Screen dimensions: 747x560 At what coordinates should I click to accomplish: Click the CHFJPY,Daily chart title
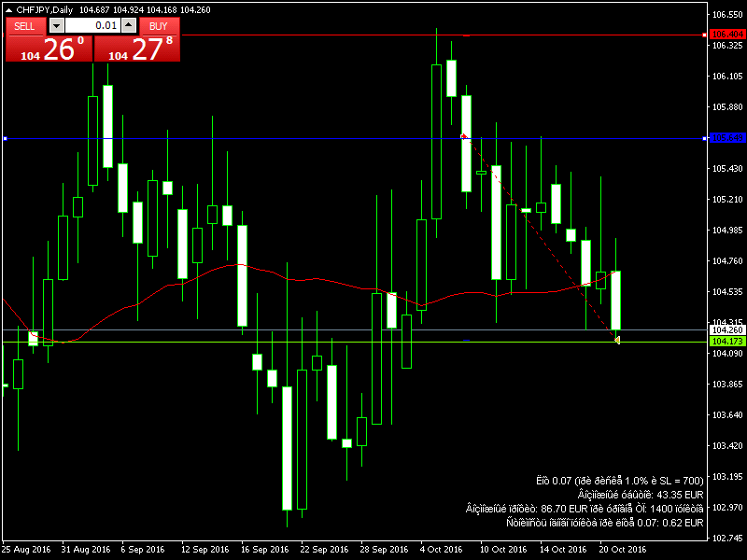click(x=44, y=10)
